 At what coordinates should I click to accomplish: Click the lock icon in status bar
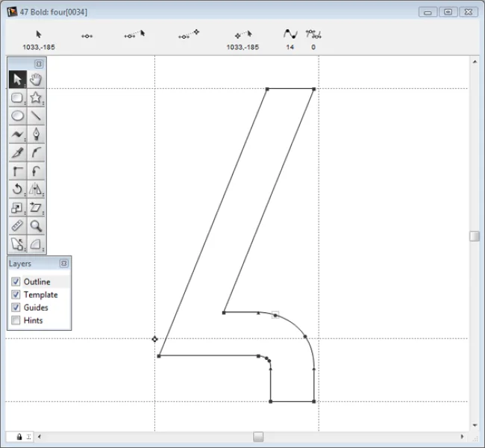[x=19, y=437]
